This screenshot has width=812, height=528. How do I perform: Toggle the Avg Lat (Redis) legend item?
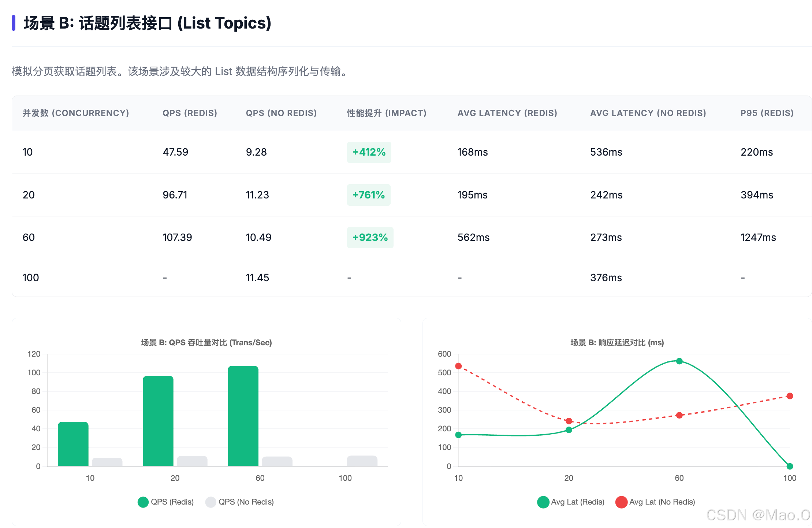coord(577,502)
